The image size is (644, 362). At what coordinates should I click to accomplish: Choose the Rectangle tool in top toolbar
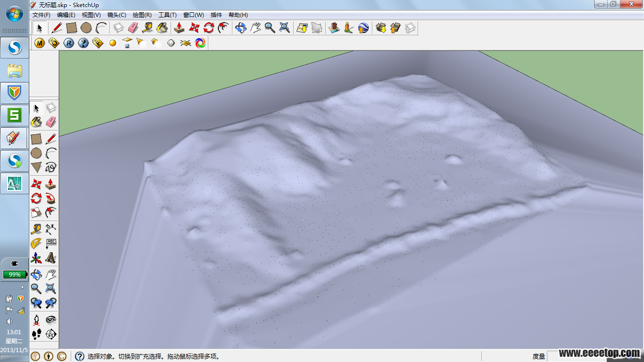71,28
